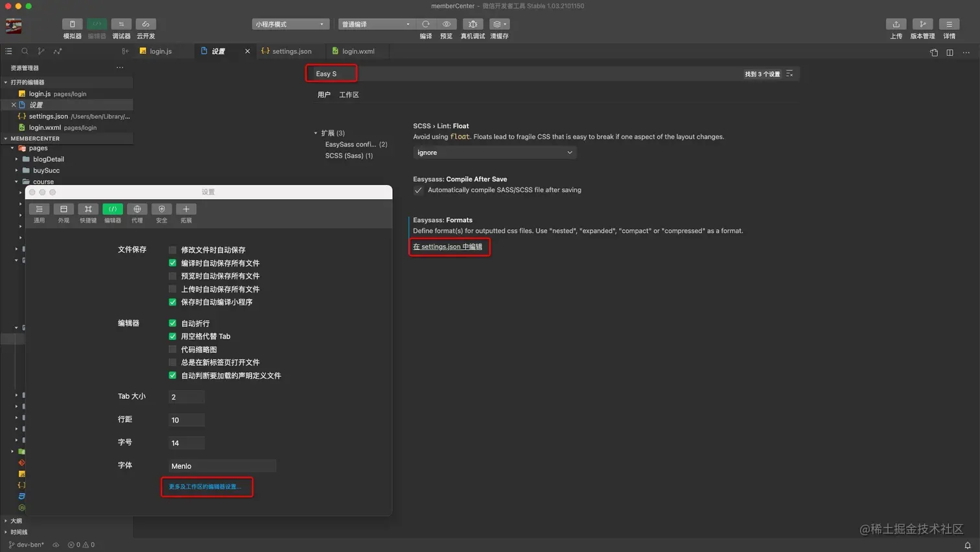The width and height of the screenshot is (980, 552).
Task: Open source control branch icon in sidebar
Action: pos(41,51)
